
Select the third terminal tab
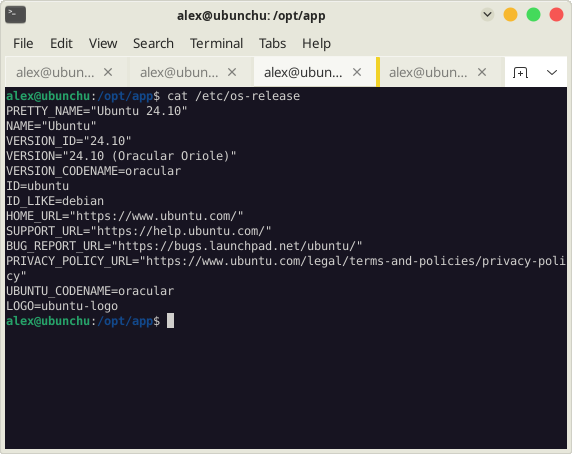point(315,72)
